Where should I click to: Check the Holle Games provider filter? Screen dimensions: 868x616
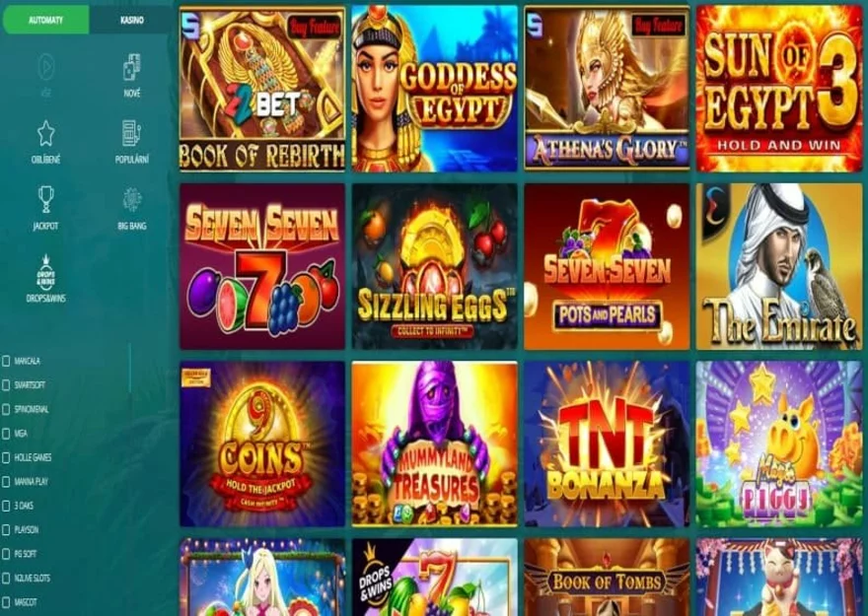(x=6, y=458)
